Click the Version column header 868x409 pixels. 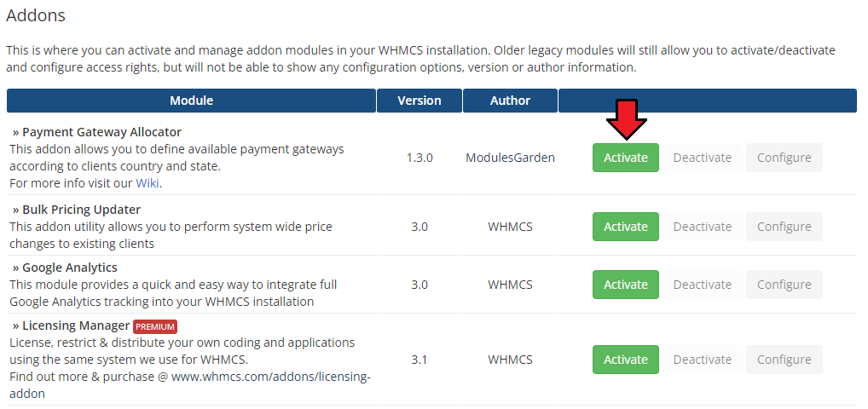(419, 101)
